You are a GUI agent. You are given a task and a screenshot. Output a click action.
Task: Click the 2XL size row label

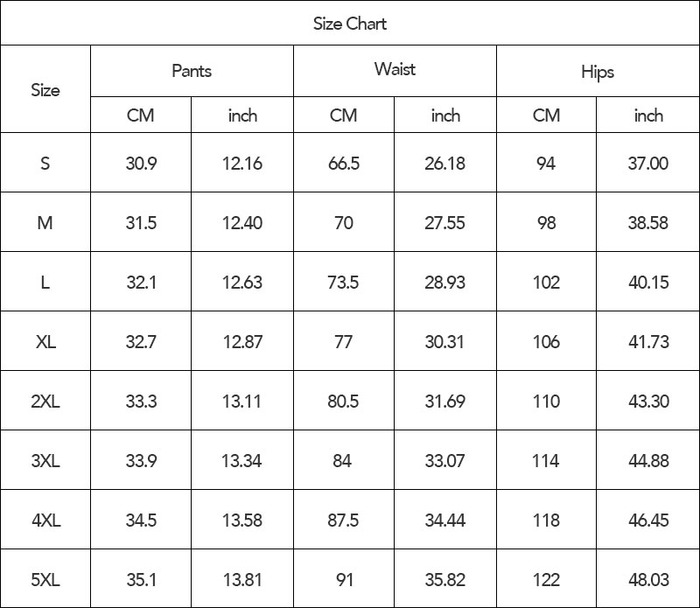point(45,401)
